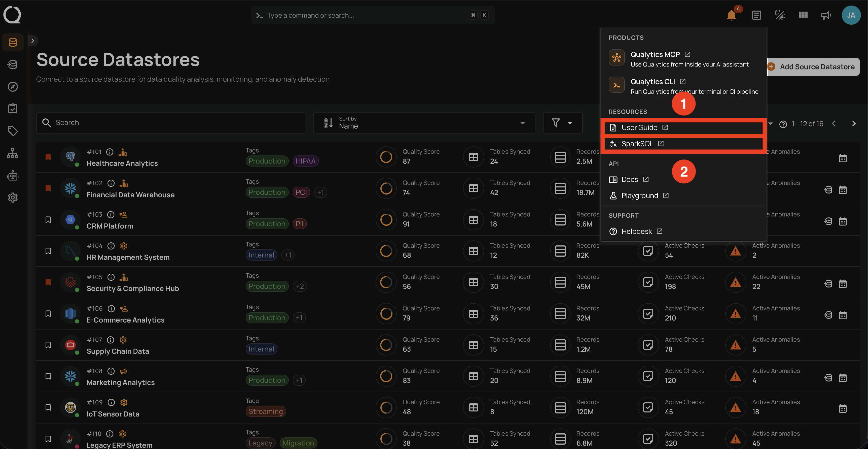This screenshot has height=449, width=868.
Task: Click the megaphone announcements icon in header
Action: coord(826,15)
